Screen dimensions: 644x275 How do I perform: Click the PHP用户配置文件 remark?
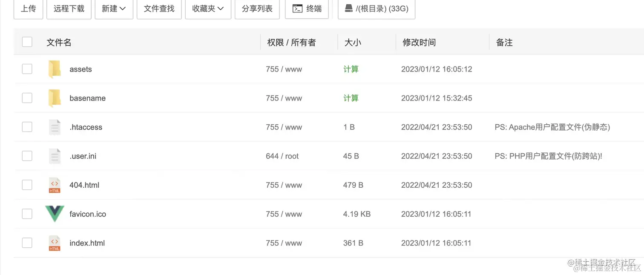[549, 156]
